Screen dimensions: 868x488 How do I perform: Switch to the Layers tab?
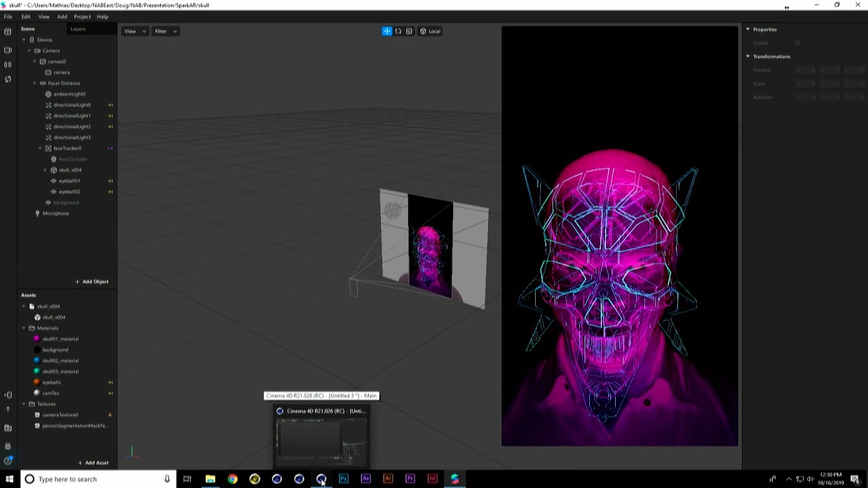click(x=78, y=29)
